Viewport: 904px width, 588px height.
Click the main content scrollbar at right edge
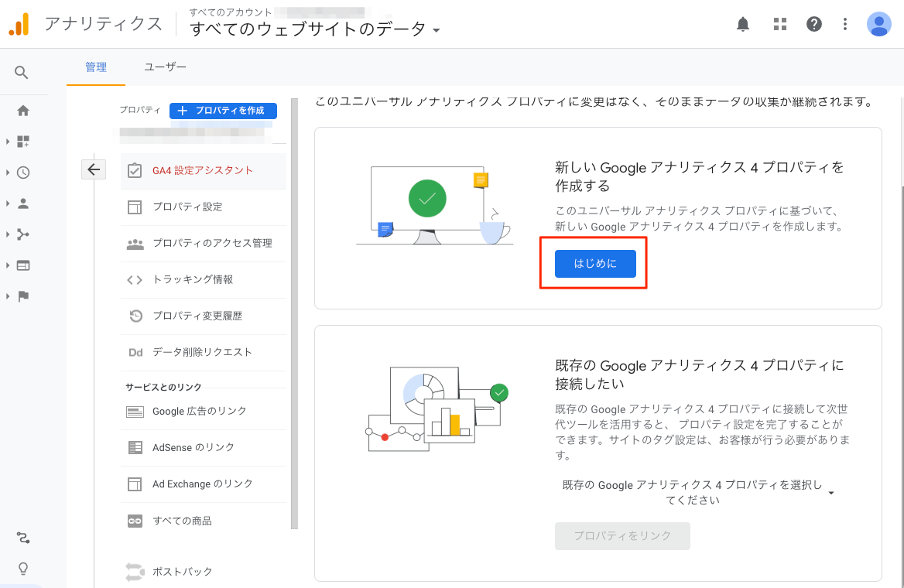901,385
